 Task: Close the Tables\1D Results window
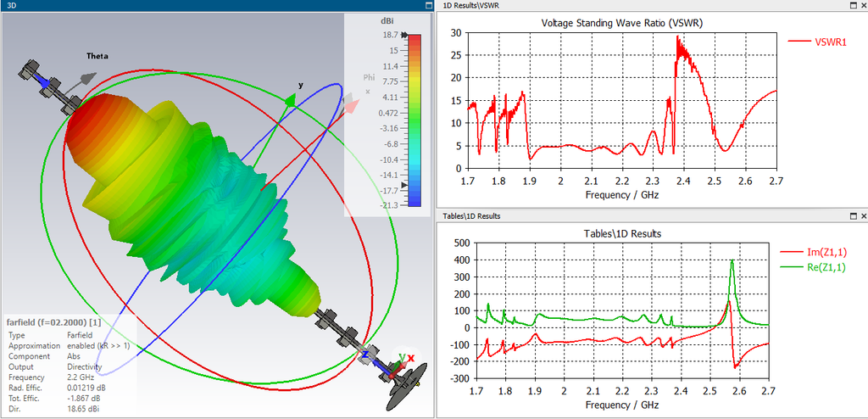(863, 215)
